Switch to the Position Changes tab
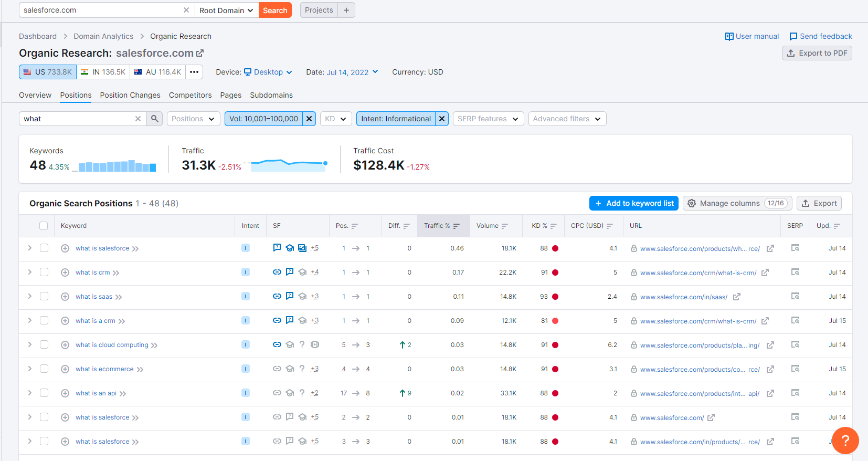Image resolution: width=868 pixels, height=461 pixels. 130,95
